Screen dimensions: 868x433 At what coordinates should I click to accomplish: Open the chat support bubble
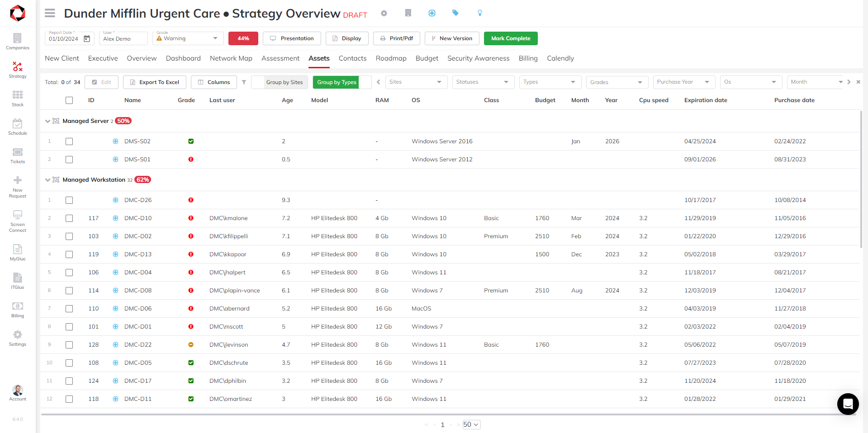click(848, 404)
